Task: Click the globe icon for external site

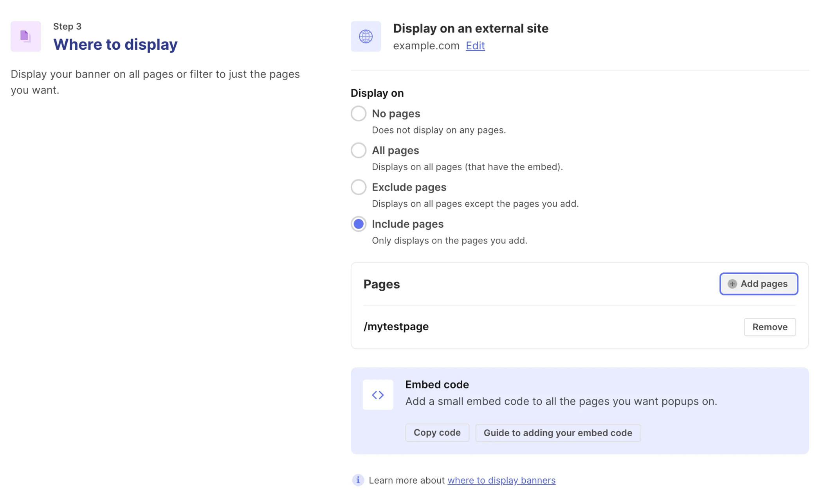Action: (x=366, y=36)
